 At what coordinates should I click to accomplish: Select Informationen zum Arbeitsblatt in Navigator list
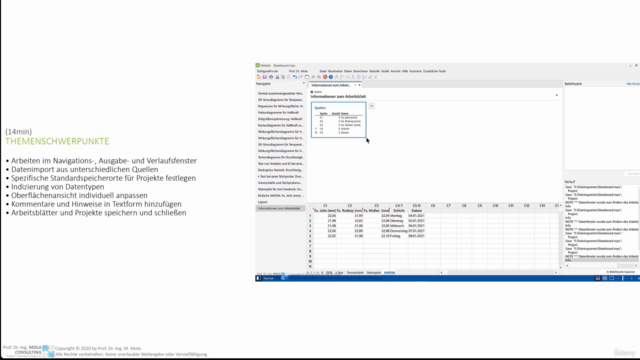(280, 208)
